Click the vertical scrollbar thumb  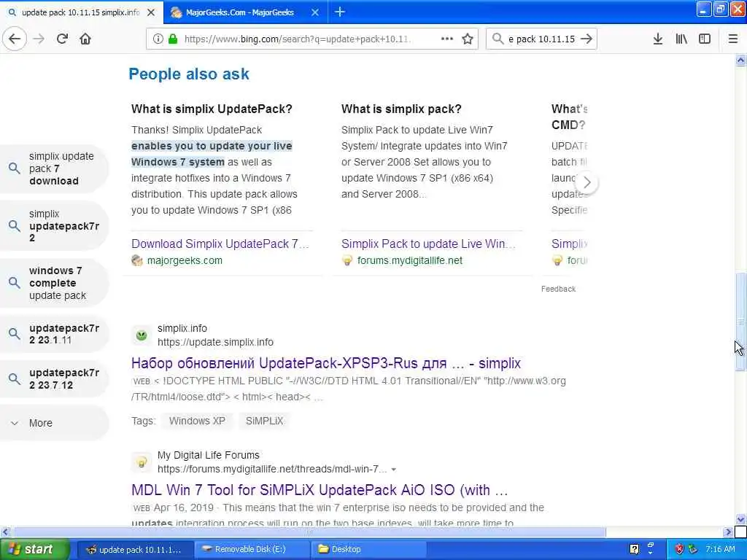tap(740, 322)
